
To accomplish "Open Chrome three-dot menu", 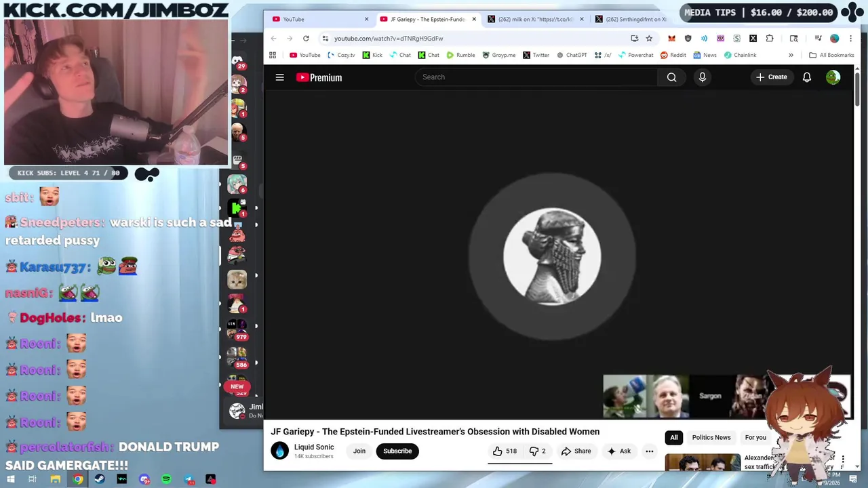I will tap(850, 39).
